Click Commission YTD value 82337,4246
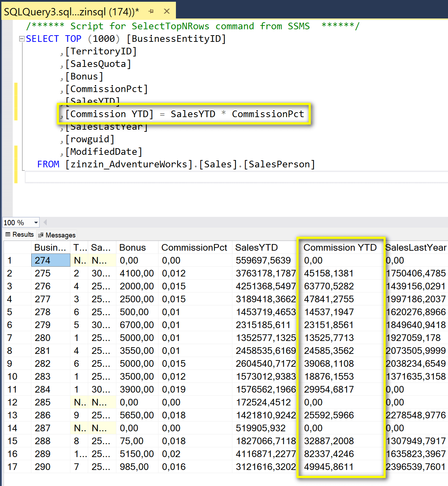This screenshot has width=448, height=486. pyautogui.click(x=329, y=454)
